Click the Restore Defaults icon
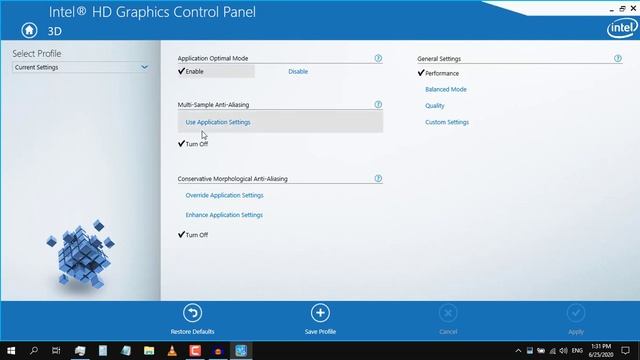 click(x=192, y=313)
